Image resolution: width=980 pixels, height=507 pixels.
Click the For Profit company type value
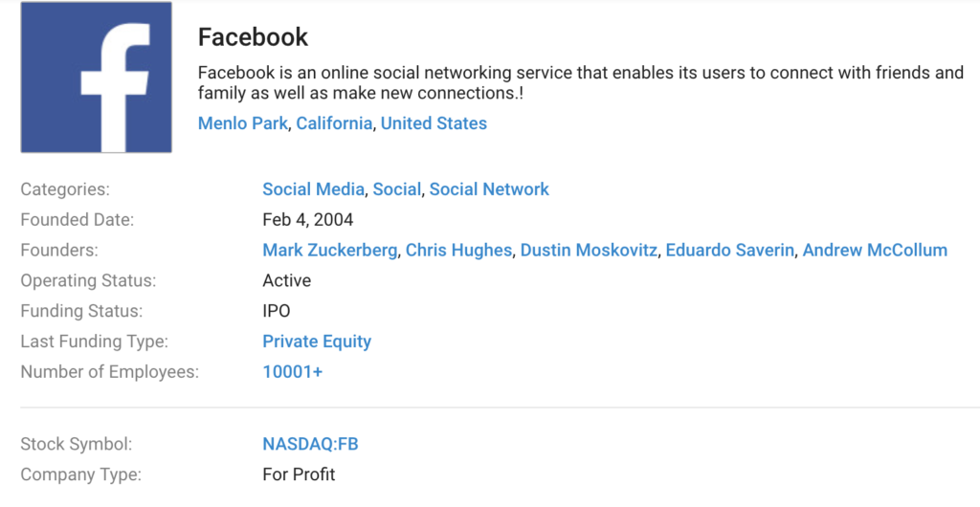point(299,474)
